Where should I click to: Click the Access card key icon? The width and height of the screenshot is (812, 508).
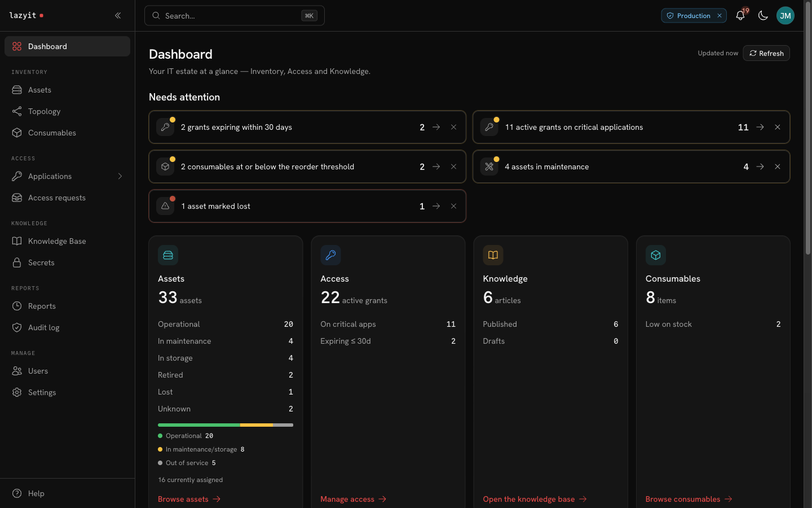(x=330, y=255)
